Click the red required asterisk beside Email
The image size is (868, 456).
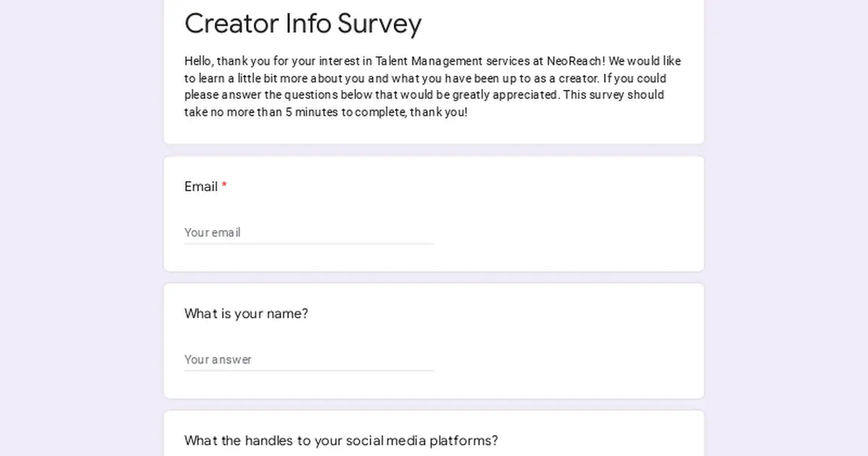pos(224,187)
